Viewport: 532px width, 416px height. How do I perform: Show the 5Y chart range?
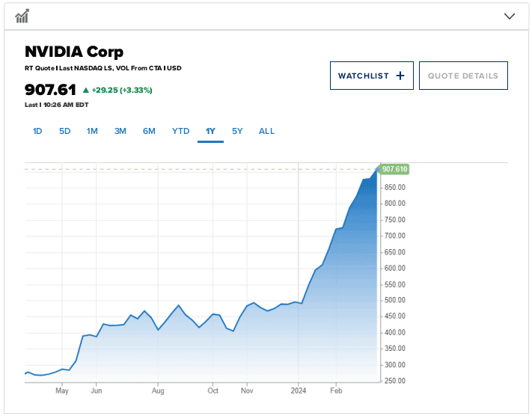(x=237, y=132)
